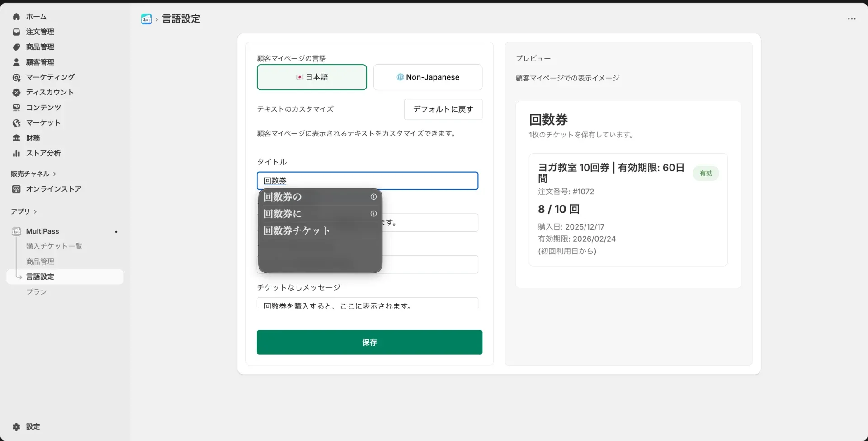
Task: Click the マーケティング target icon
Action: (x=16, y=77)
